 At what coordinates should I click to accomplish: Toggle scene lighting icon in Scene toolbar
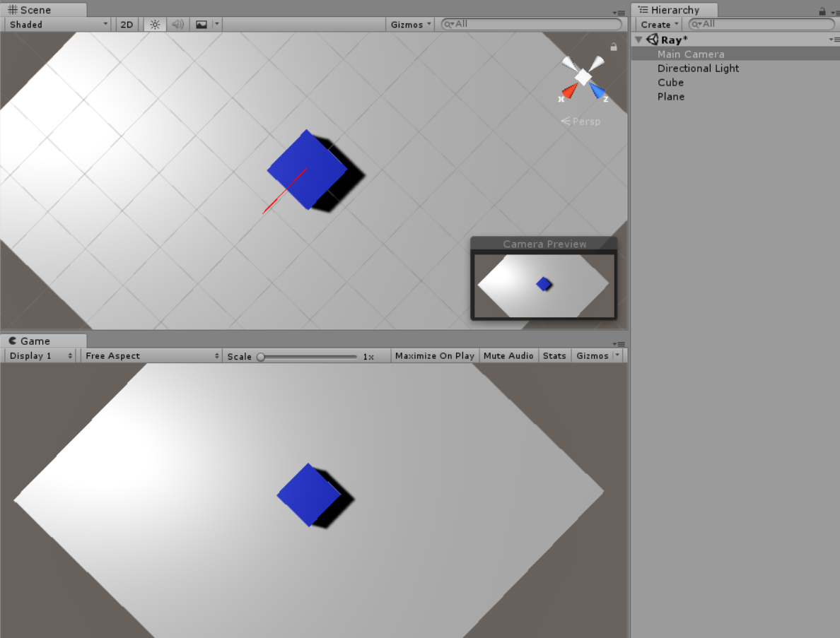pyautogui.click(x=153, y=24)
